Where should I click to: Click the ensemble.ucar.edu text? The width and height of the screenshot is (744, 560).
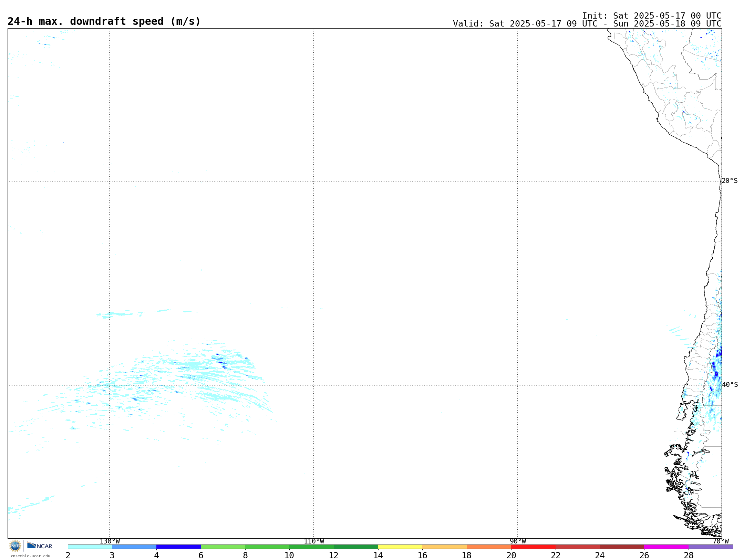[30, 556]
